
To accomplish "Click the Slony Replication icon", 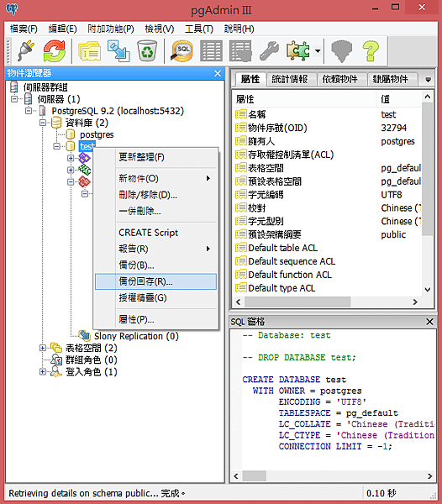I will click(85, 335).
